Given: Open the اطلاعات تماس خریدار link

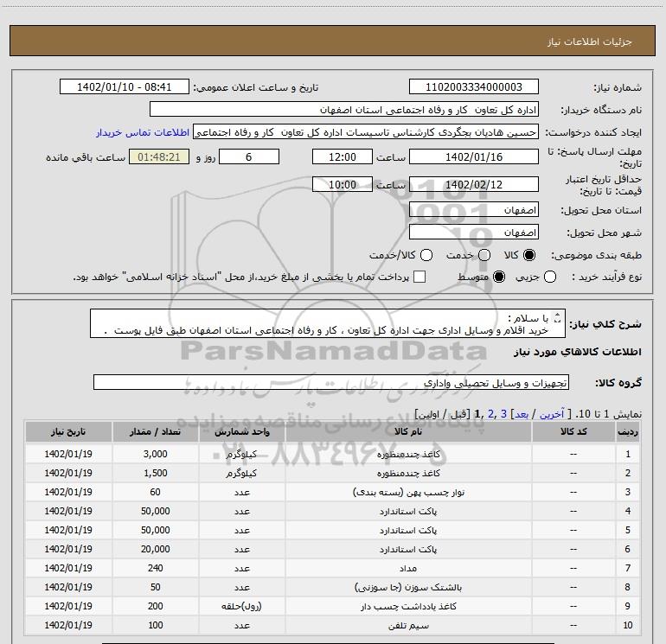Looking at the screenshot, I should [x=143, y=132].
